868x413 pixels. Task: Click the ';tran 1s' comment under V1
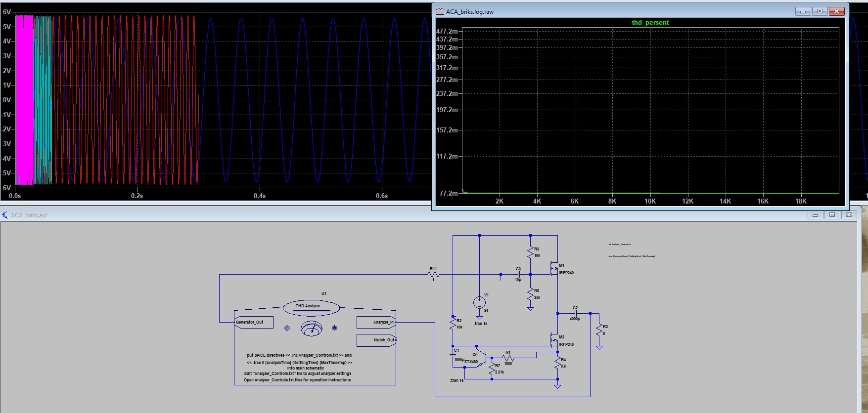[x=480, y=324]
